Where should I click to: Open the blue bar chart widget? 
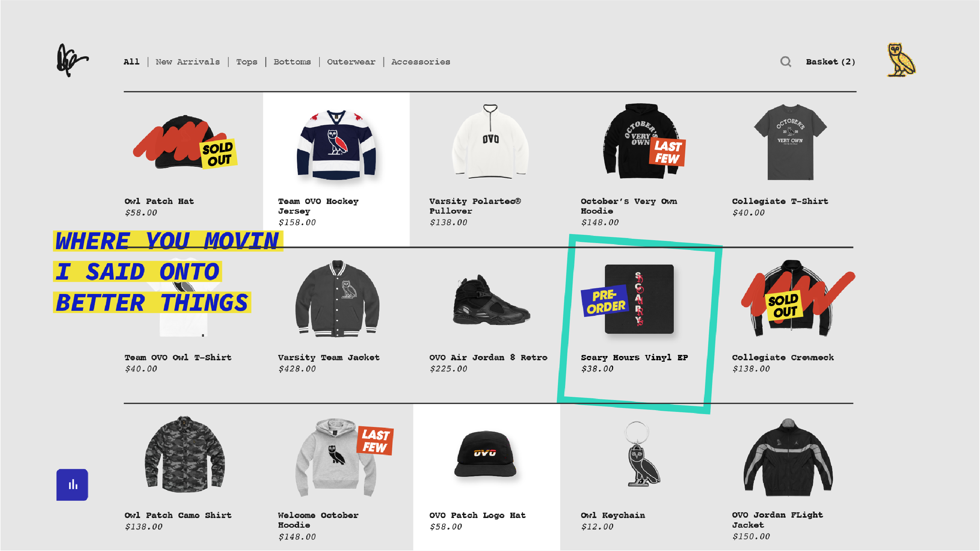(x=72, y=485)
